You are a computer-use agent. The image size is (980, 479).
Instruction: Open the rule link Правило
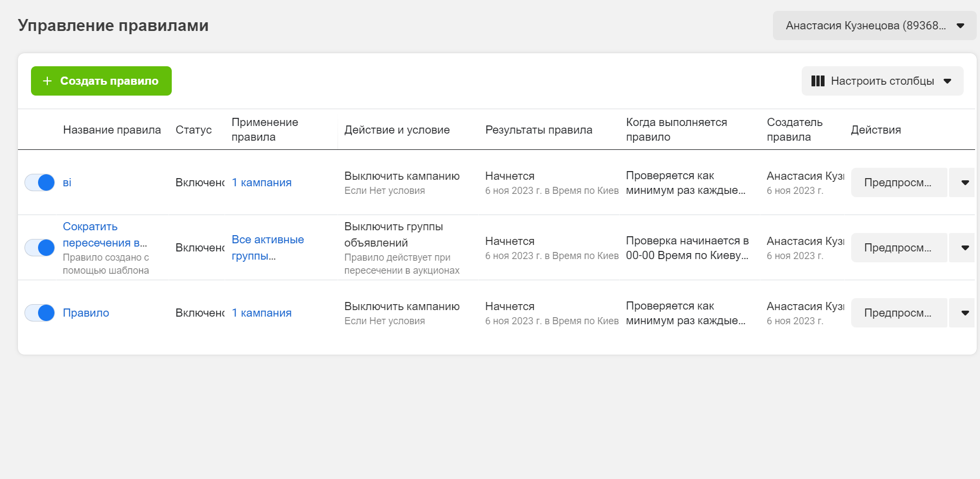[86, 313]
